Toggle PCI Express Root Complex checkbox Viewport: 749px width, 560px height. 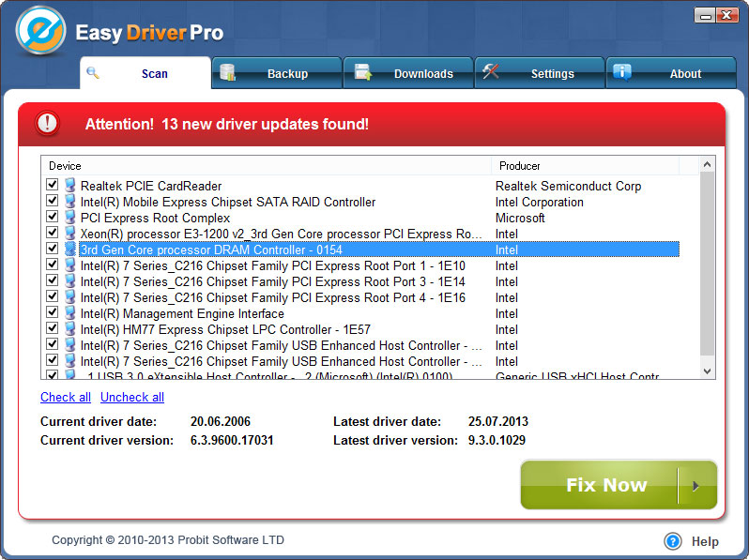(x=52, y=217)
